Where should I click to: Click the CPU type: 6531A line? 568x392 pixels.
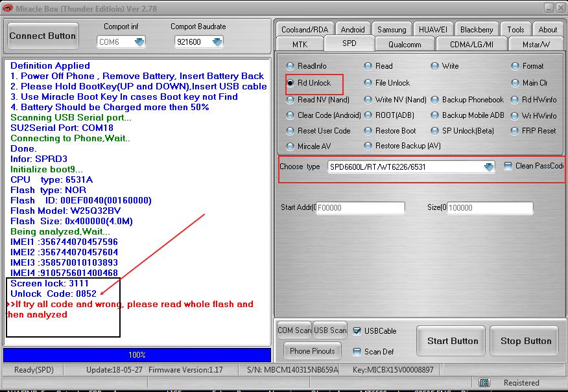(51, 179)
